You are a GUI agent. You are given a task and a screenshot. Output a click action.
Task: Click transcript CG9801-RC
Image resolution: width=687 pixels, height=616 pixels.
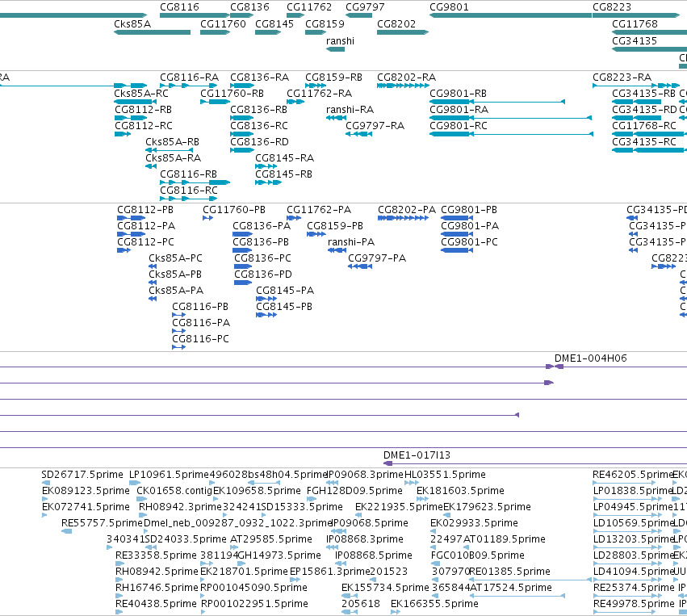tap(458, 126)
